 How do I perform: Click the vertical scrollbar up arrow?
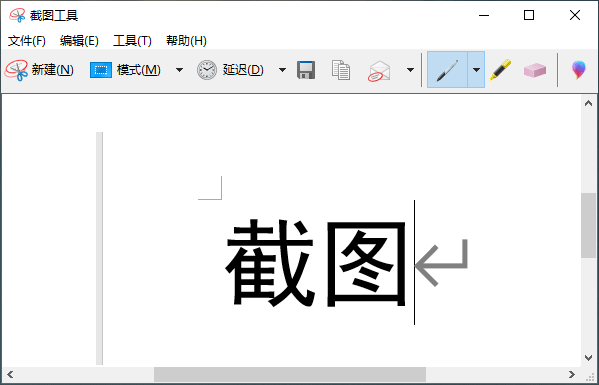pos(588,103)
